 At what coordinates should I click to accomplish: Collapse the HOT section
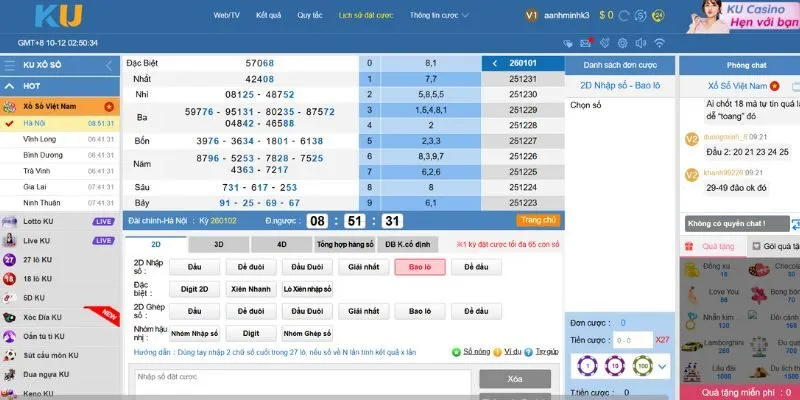pos(9,86)
